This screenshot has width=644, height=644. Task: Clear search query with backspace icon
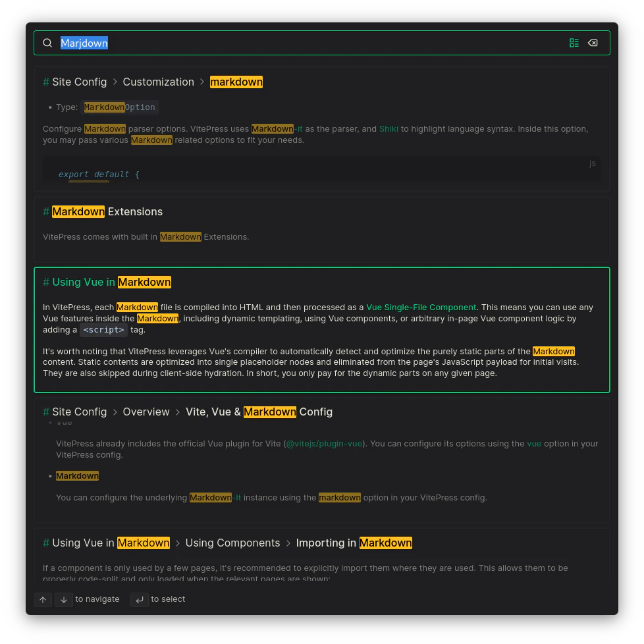pos(593,43)
